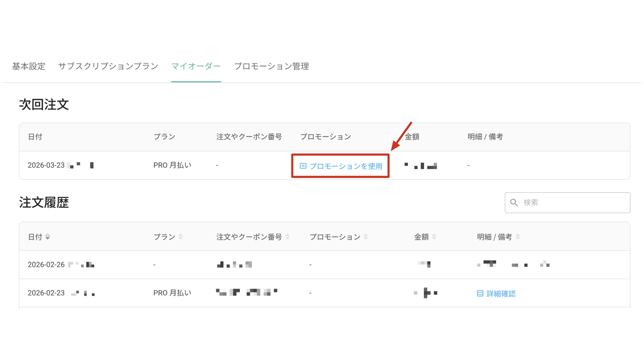Select PRO 月払い in the next order row

172,165
